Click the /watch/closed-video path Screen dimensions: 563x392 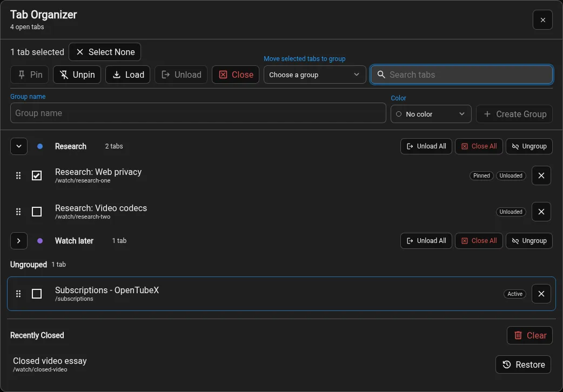click(40, 369)
